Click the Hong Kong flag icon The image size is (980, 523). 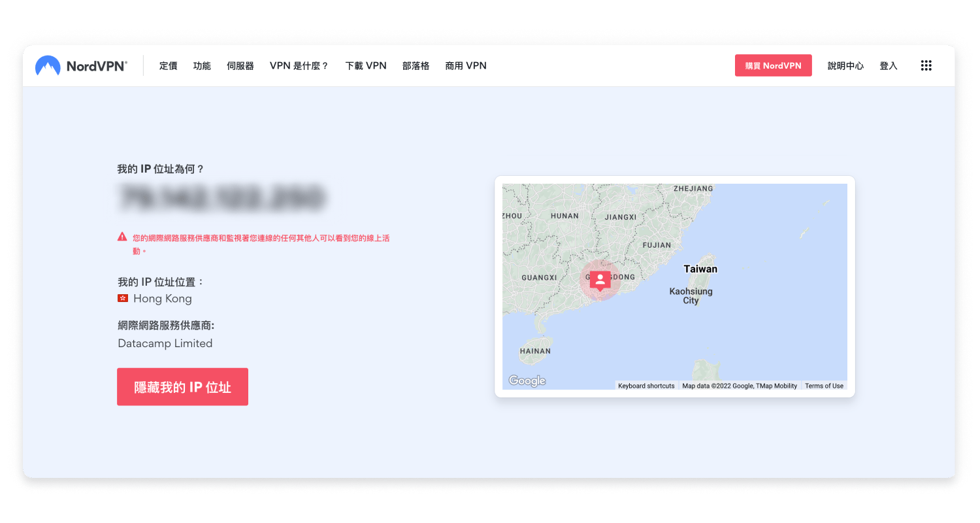(122, 298)
